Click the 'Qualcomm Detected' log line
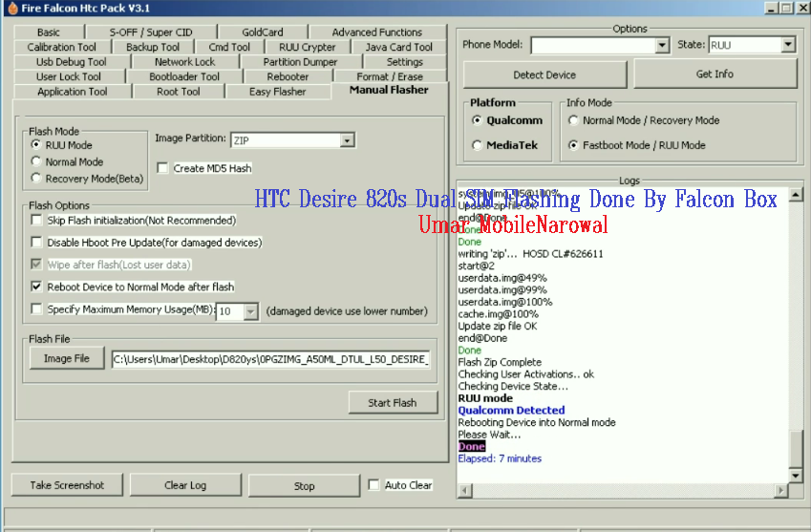 point(511,411)
